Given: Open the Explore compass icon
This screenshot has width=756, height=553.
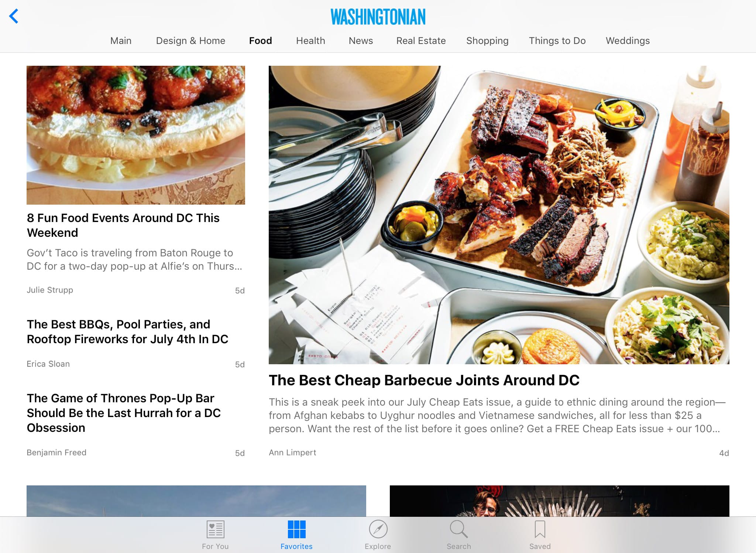Looking at the screenshot, I should [x=378, y=529].
